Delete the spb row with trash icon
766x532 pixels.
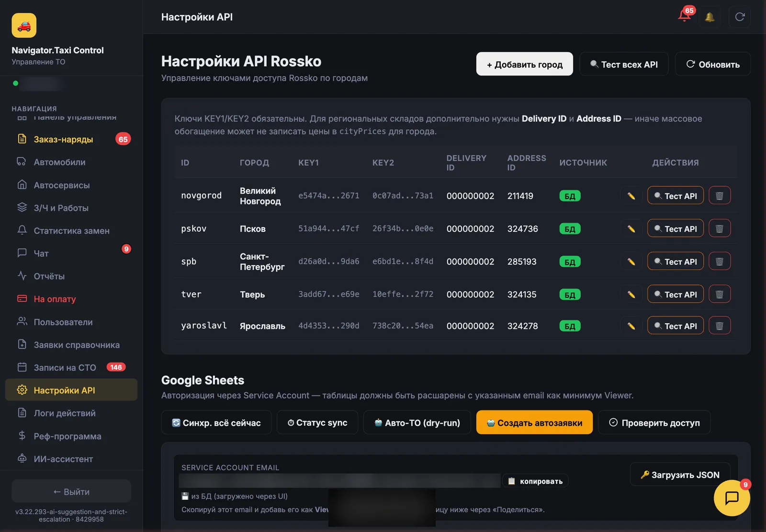point(719,261)
